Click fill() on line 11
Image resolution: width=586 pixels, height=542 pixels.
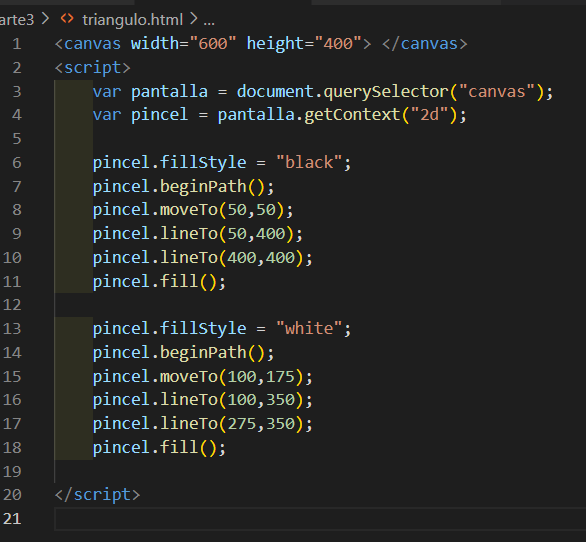[188, 281]
